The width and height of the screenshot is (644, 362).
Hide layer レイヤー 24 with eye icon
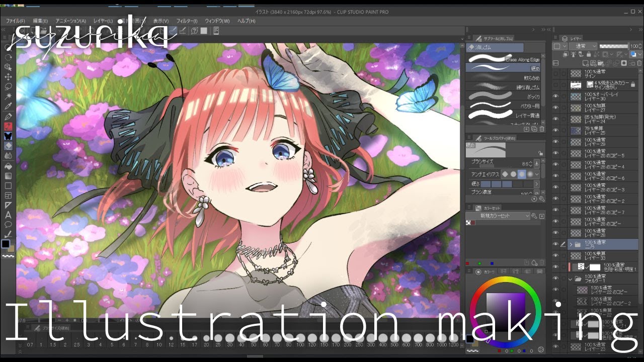pos(556,119)
